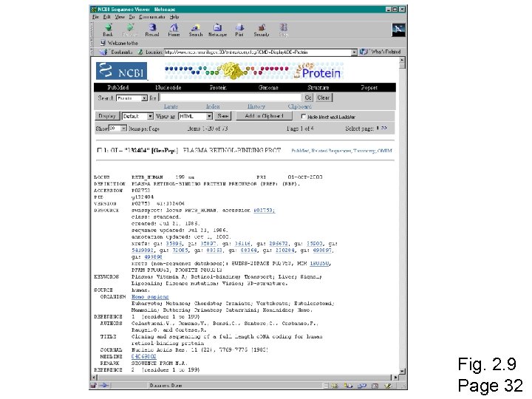Click the Back toolbar icon
The image size is (532, 399).
pos(108,28)
